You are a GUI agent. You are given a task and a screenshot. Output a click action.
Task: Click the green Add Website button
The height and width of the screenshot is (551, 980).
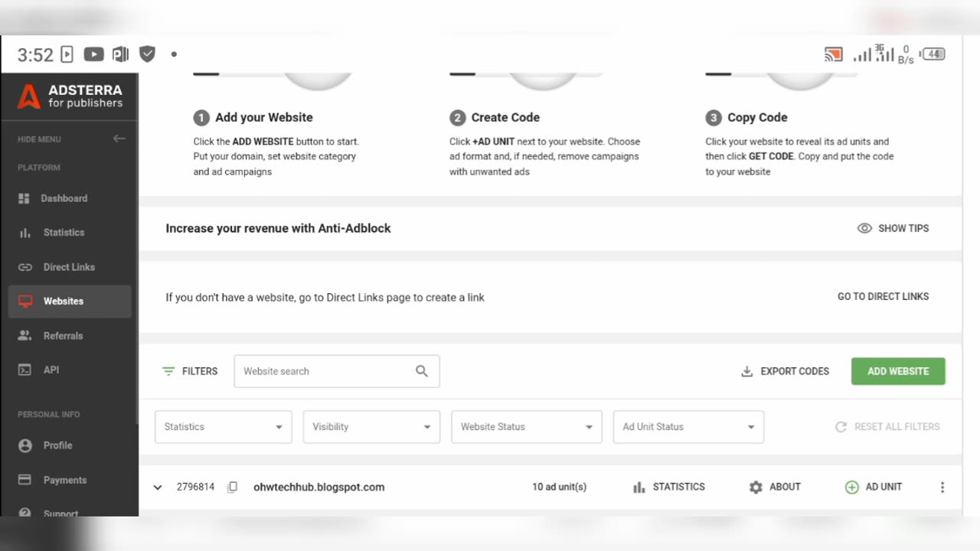(x=898, y=371)
